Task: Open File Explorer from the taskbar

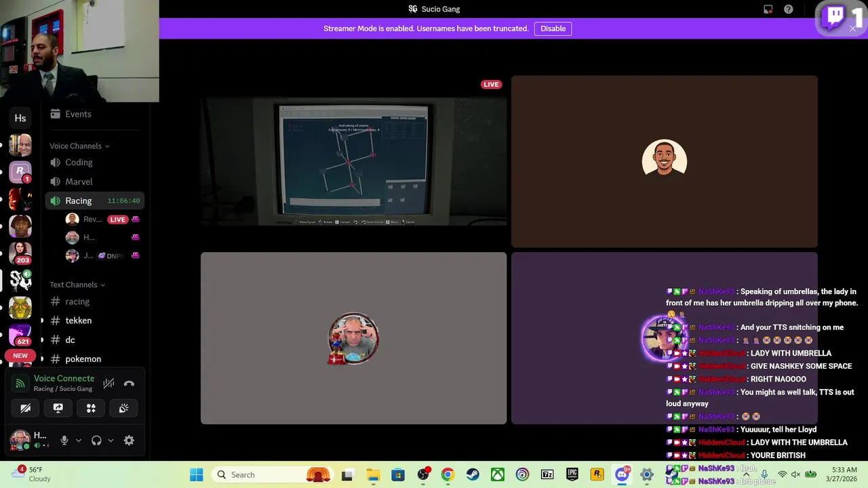Action: point(373,474)
